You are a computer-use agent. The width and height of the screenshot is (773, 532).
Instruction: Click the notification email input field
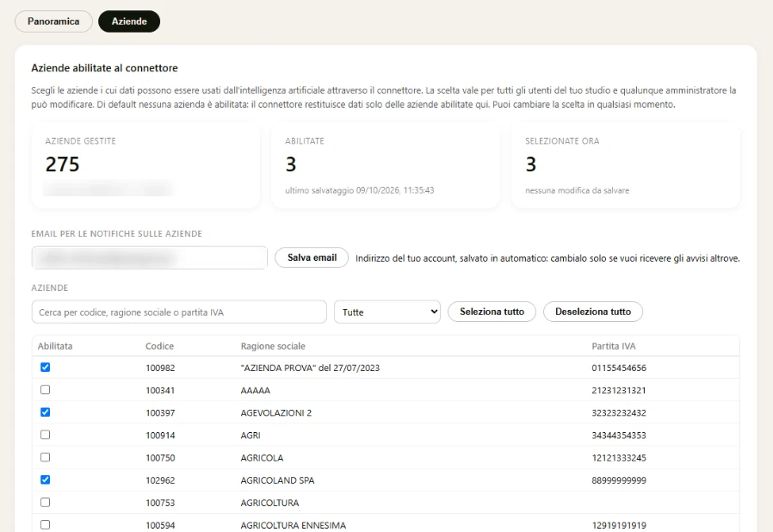pos(150,257)
